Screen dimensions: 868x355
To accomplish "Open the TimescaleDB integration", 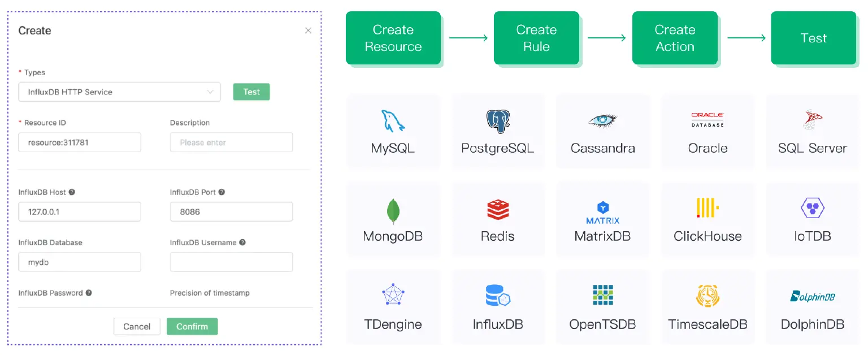I will coord(708,307).
